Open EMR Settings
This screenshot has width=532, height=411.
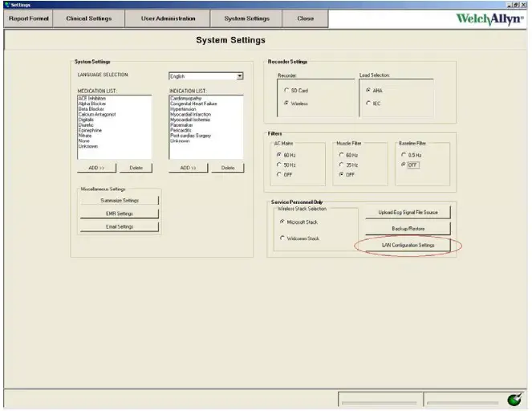click(x=120, y=214)
